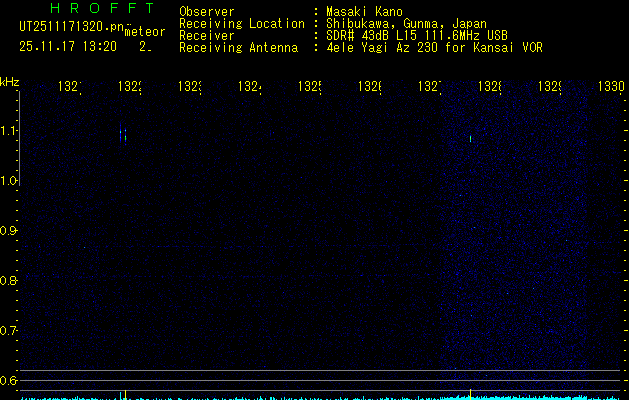Select observer name Masaki Kano
Viewport: 629px width, 400px height.
pos(364,12)
